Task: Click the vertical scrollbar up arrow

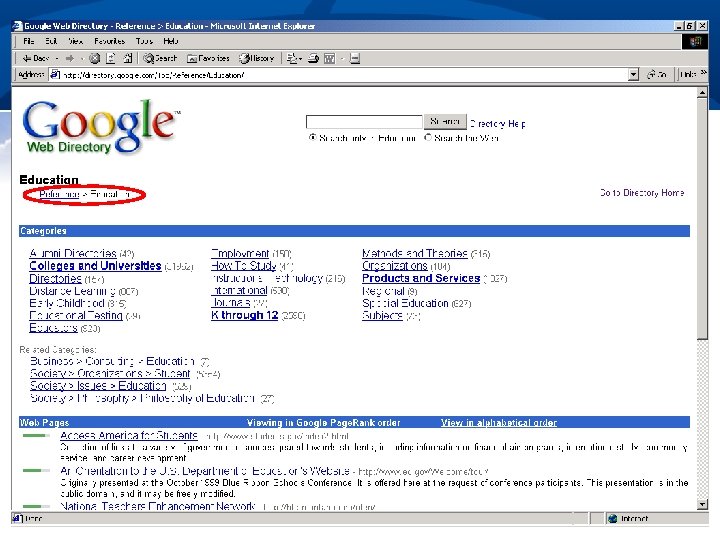Action: click(702, 93)
